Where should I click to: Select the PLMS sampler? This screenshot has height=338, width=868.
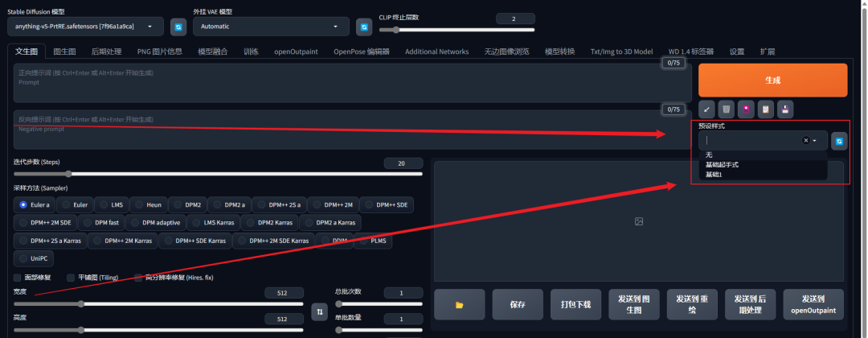point(373,241)
